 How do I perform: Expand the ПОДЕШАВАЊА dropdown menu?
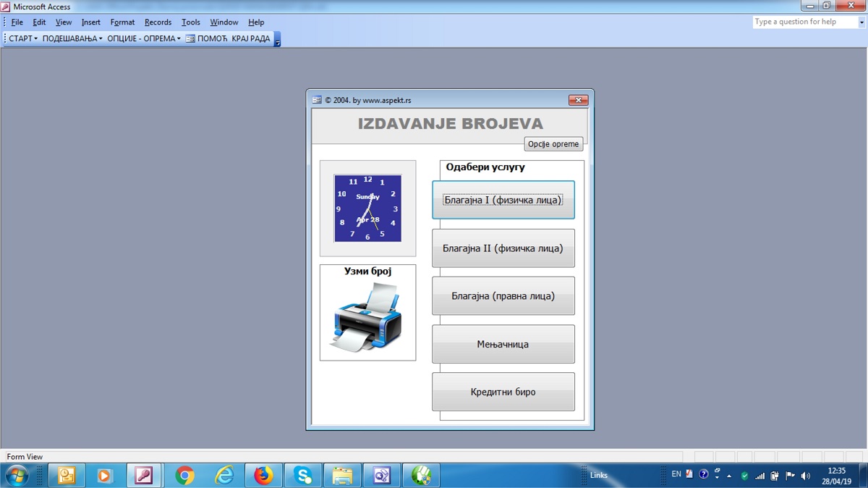pyautogui.click(x=72, y=38)
